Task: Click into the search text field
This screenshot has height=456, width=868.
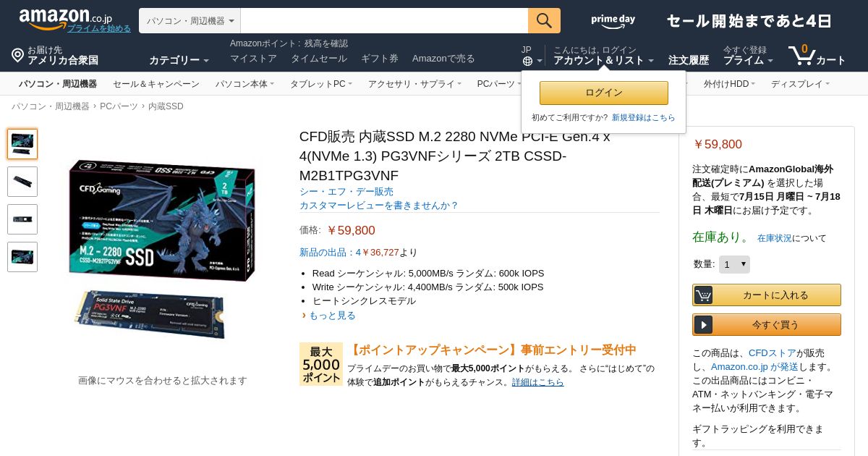Action: 384,21
